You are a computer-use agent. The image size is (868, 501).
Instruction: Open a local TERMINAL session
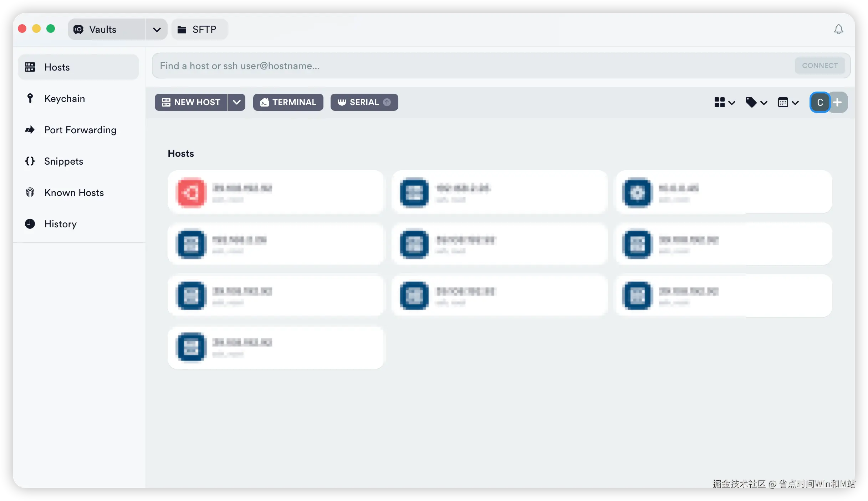(x=288, y=102)
